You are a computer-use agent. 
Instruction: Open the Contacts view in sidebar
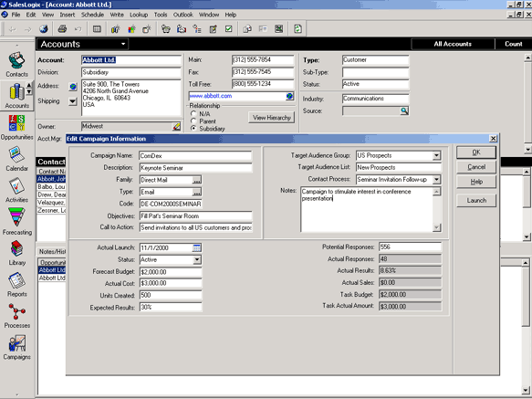(16, 65)
